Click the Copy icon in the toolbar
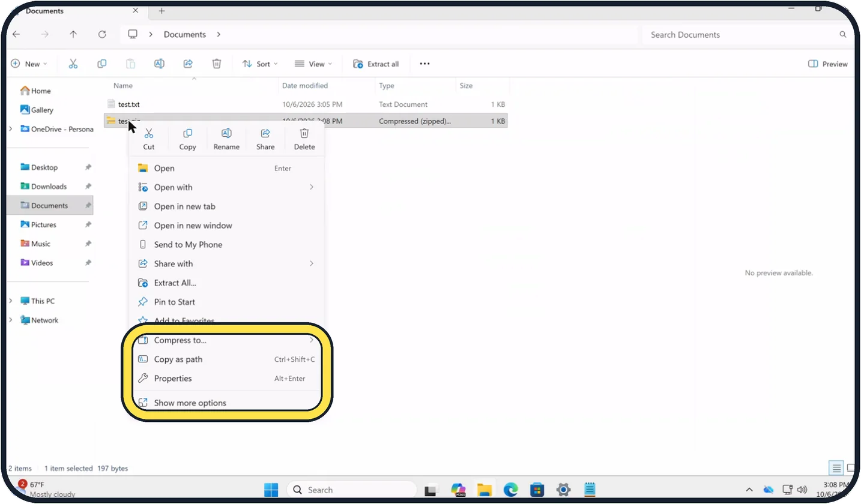Viewport: 861px width, 504px height. click(102, 64)
